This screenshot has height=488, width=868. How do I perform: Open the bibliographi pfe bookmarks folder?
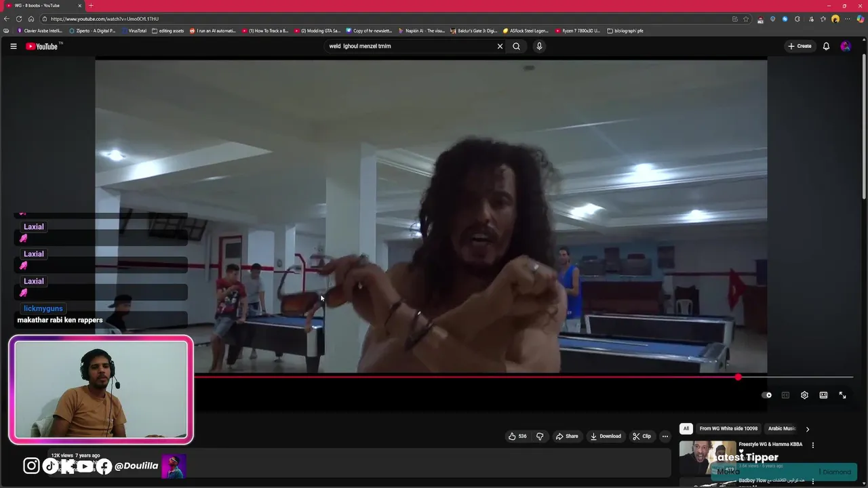(x=625, y=30)
